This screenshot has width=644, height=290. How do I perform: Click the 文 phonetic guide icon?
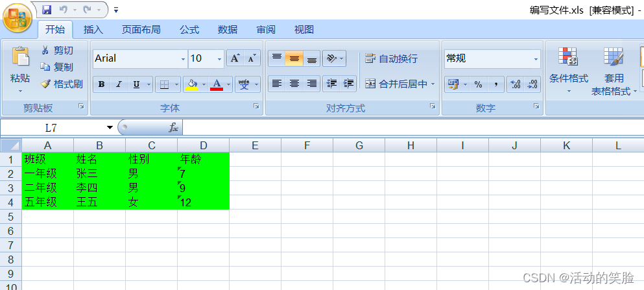point(244,84)
